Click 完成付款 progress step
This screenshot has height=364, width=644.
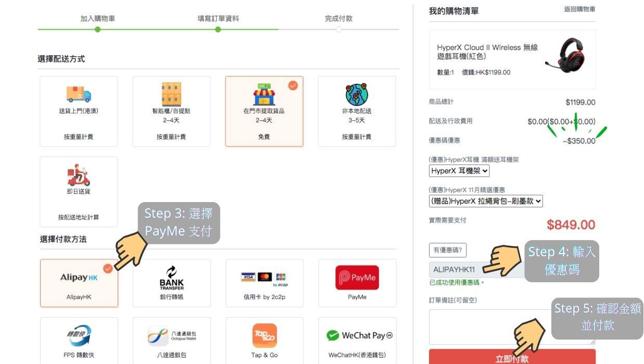(x=338, y=18)
